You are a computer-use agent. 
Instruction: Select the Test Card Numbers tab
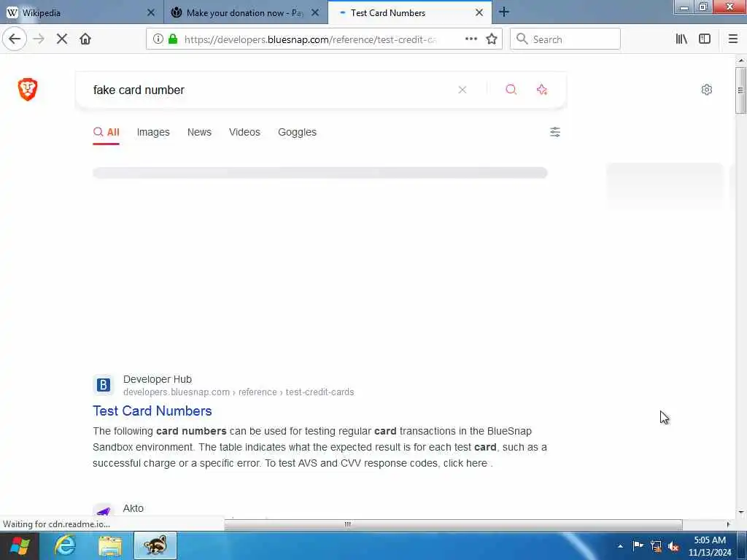click(x=410, y=13)
